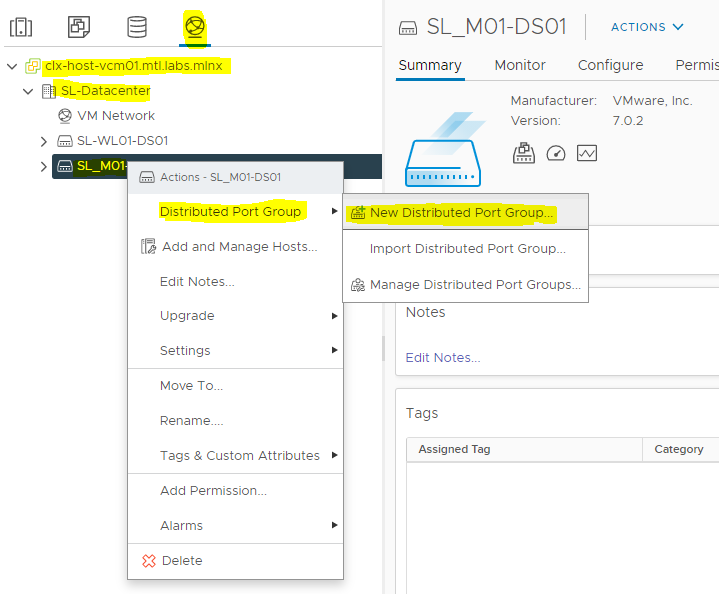Click the Add and Manage Hosts icon
The height and width of the screenshot is (594, 719).
(148, 246)
